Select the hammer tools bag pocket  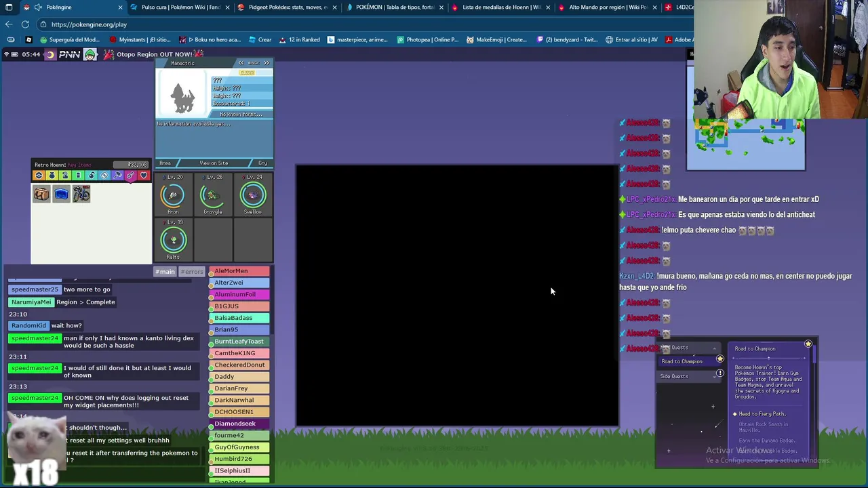pyautogui.click(x=117, y=176)
